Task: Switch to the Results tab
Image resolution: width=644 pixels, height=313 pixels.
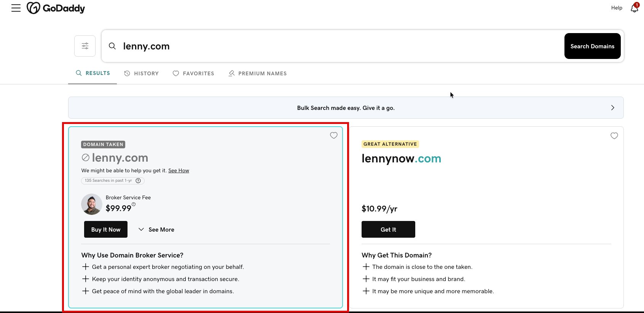Action: pyautogui.click(x=93, y=73)
